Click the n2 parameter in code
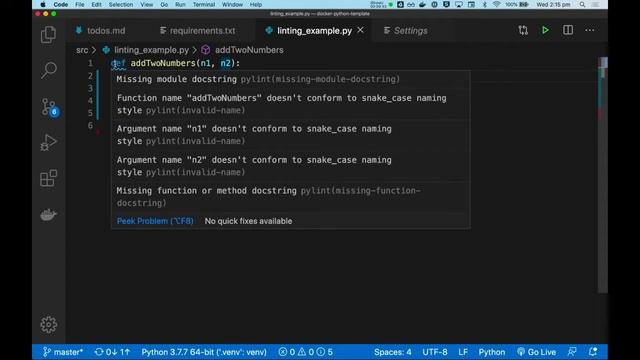Screen dimensions: 640x360 click(x=225, y=63)
